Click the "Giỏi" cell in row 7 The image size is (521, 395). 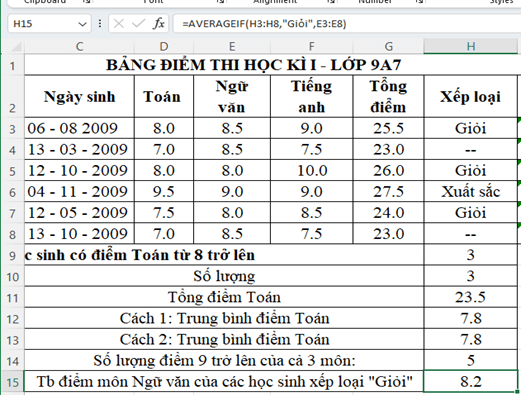[470, 213]
